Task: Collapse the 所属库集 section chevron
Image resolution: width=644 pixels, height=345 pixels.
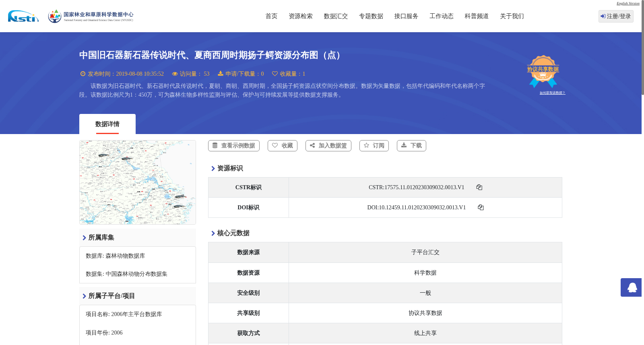Action: [x=84, y=238]
